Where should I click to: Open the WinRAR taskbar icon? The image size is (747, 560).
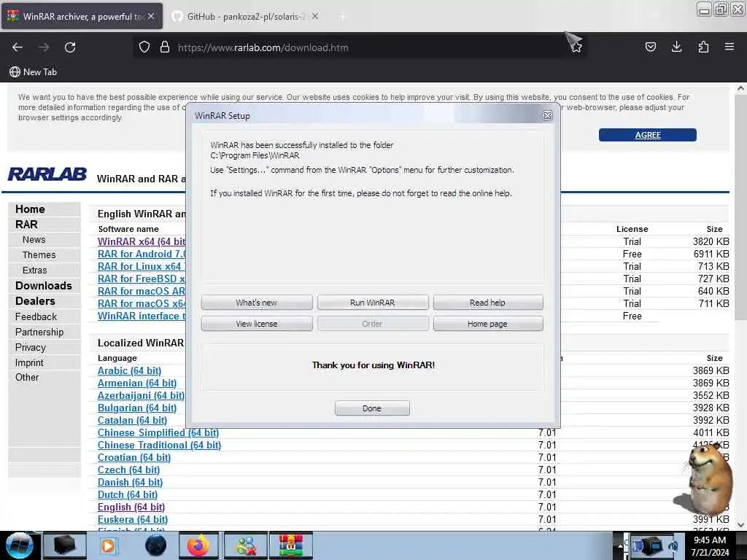(291, 545)
